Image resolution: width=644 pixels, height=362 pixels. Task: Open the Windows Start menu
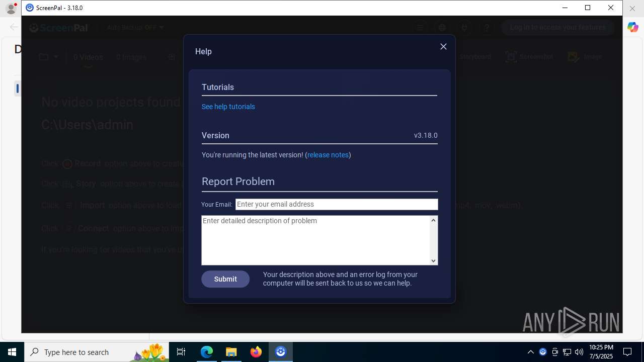(12, 352)
